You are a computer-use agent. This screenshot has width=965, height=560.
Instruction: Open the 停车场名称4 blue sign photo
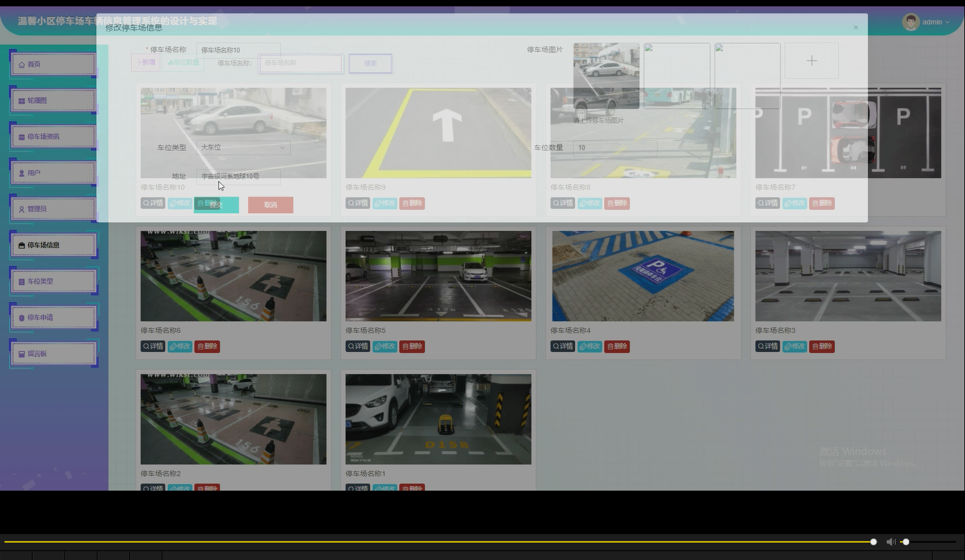click(643, 276)
